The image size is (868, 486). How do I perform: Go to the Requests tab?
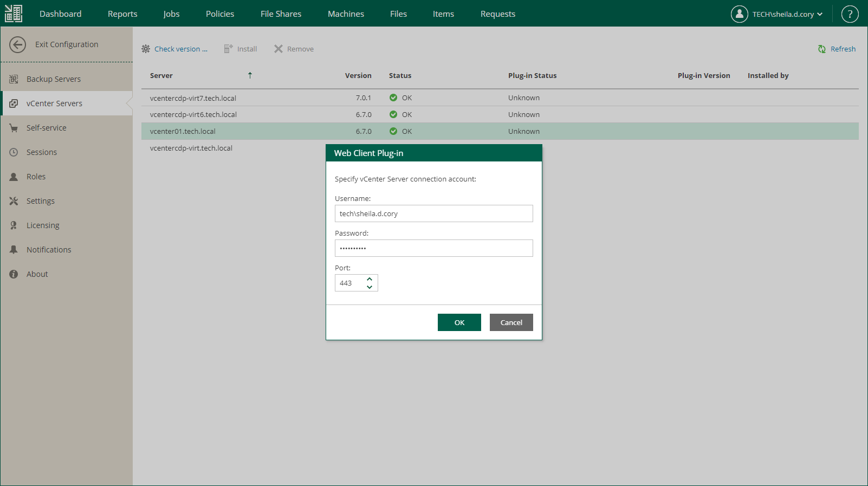point(498,14)
